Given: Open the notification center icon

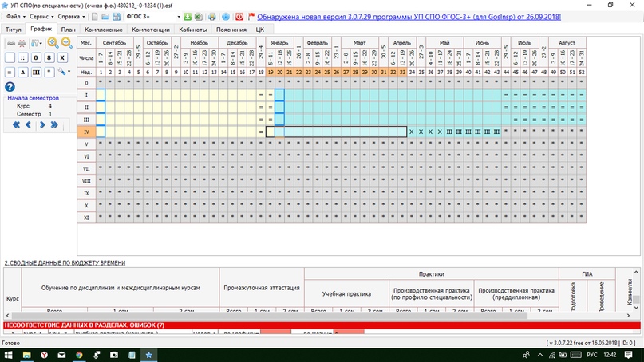Looking at the screenshot, I should (628, 355).
